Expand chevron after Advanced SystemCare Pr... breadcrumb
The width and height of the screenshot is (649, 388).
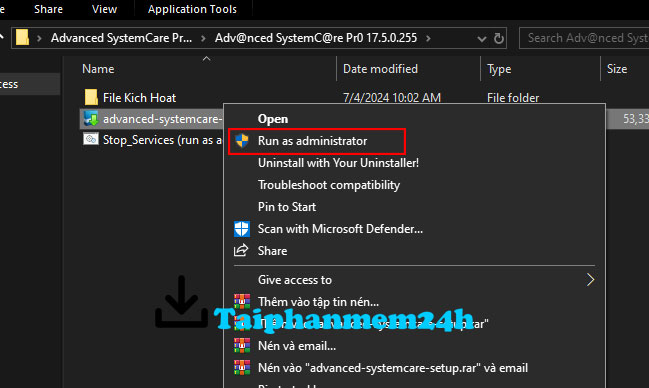click(203, 39)
